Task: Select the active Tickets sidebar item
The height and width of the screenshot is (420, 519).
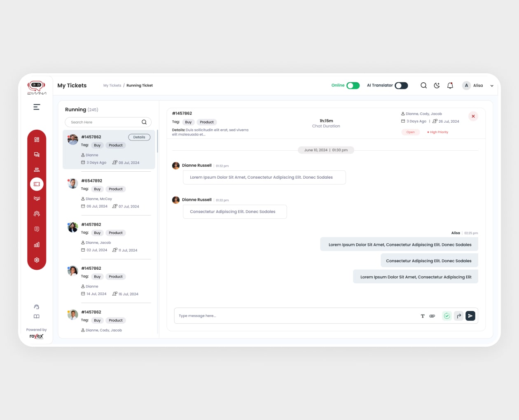Action: point(37,184)
